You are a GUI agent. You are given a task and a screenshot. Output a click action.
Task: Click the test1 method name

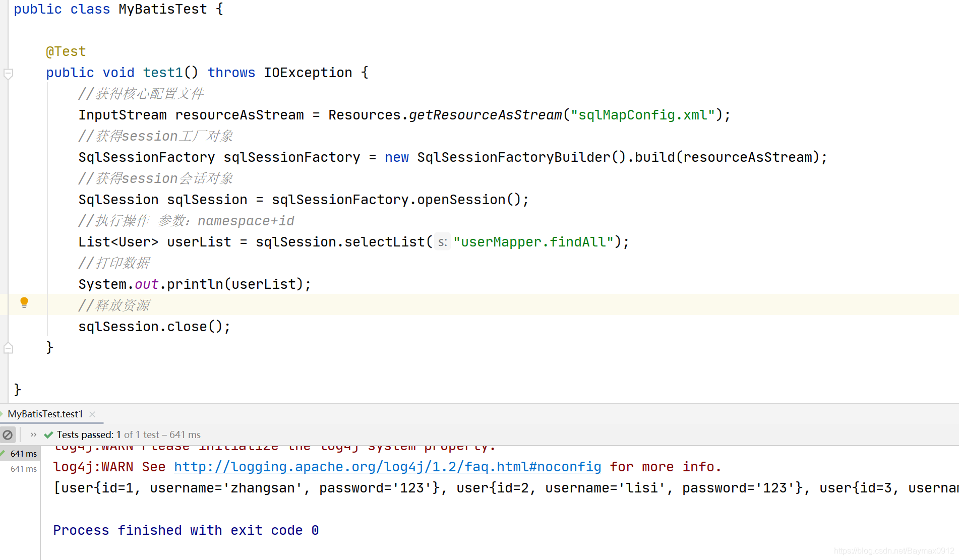163,73
